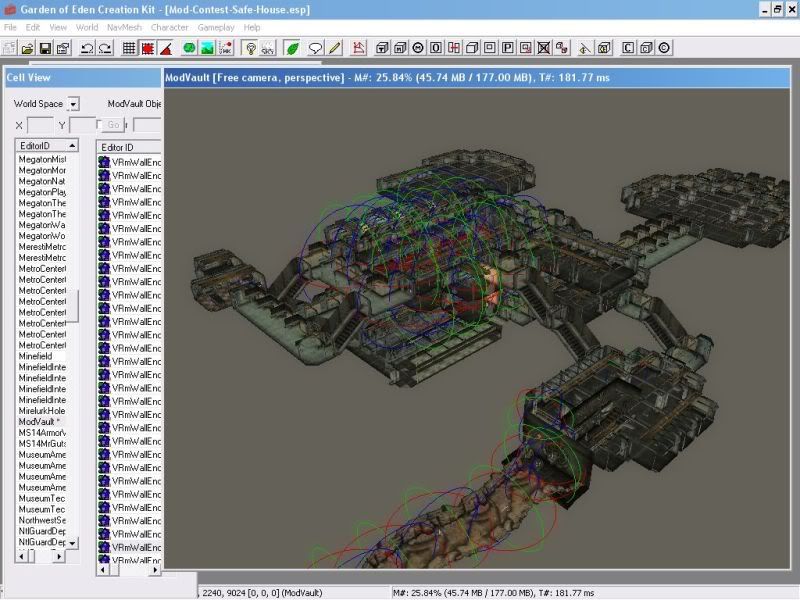800x600 pixels.
Task: Click the object list's right scroll arrow
Action: pyautogui.click(x=155, y=570)
